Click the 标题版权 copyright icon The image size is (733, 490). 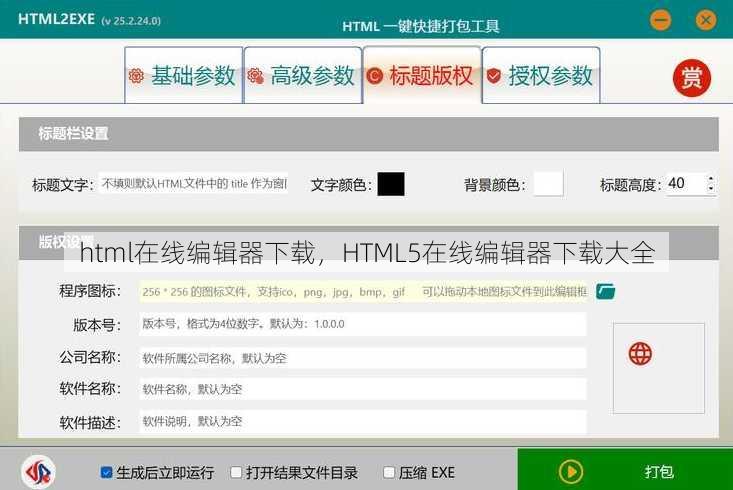(374, 76)
